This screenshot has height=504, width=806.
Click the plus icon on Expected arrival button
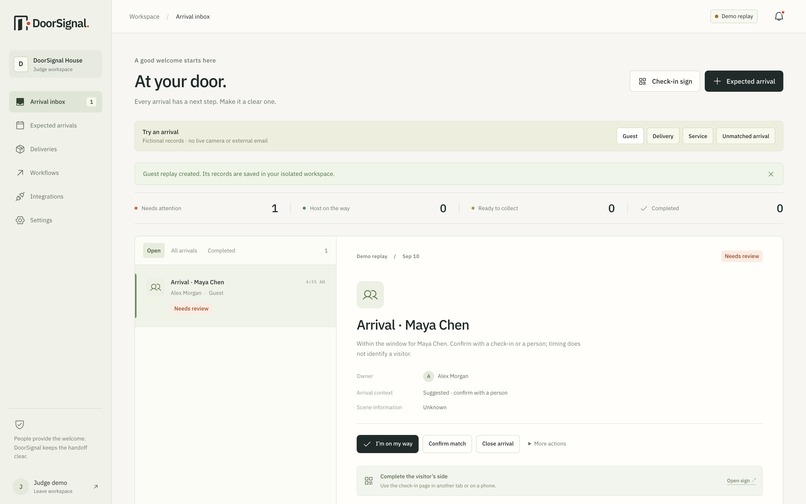[717, 81]
